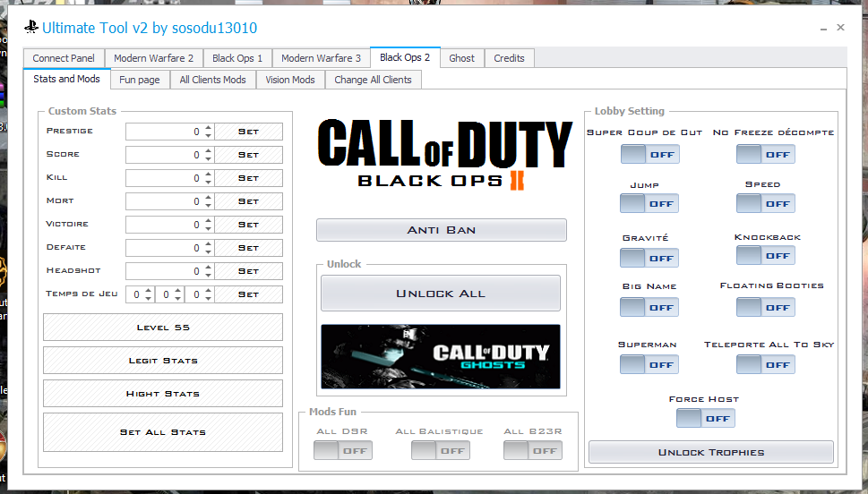Turn on the Knockback switch
This screenshot has height=494, width=868.
tap(766, 256)
